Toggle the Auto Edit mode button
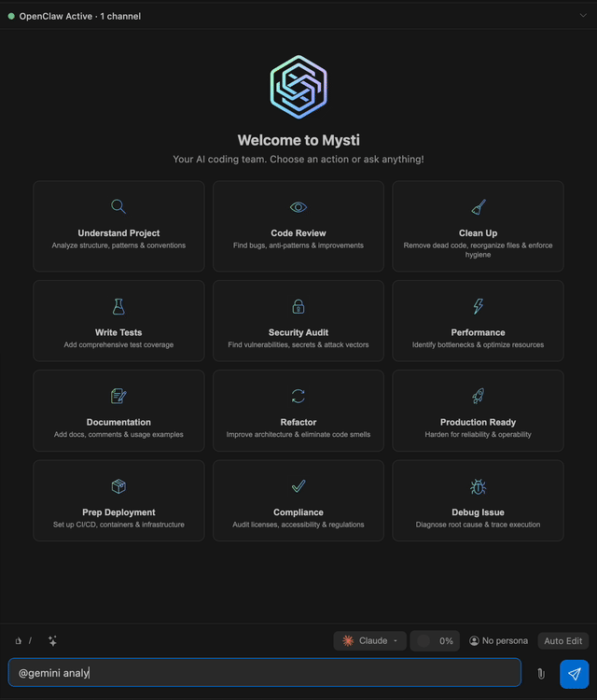 [x=563, y=640]
